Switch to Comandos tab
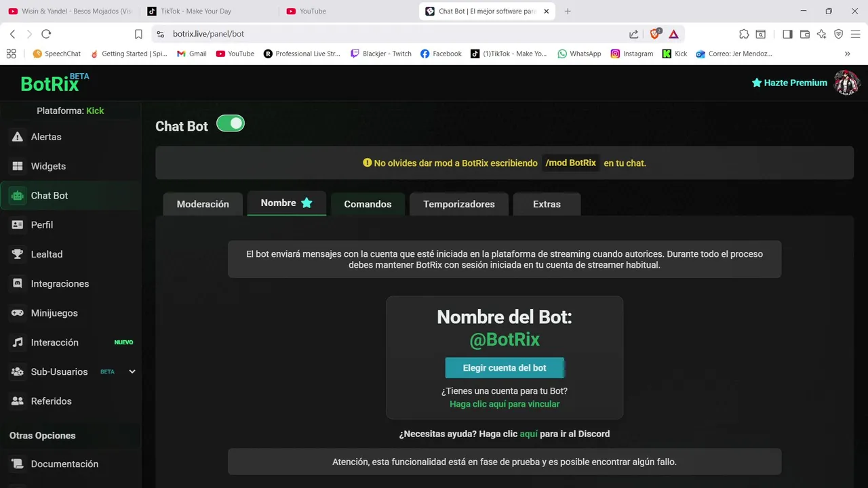The width and height of the screenshot is (868, 488). (368, 204)
